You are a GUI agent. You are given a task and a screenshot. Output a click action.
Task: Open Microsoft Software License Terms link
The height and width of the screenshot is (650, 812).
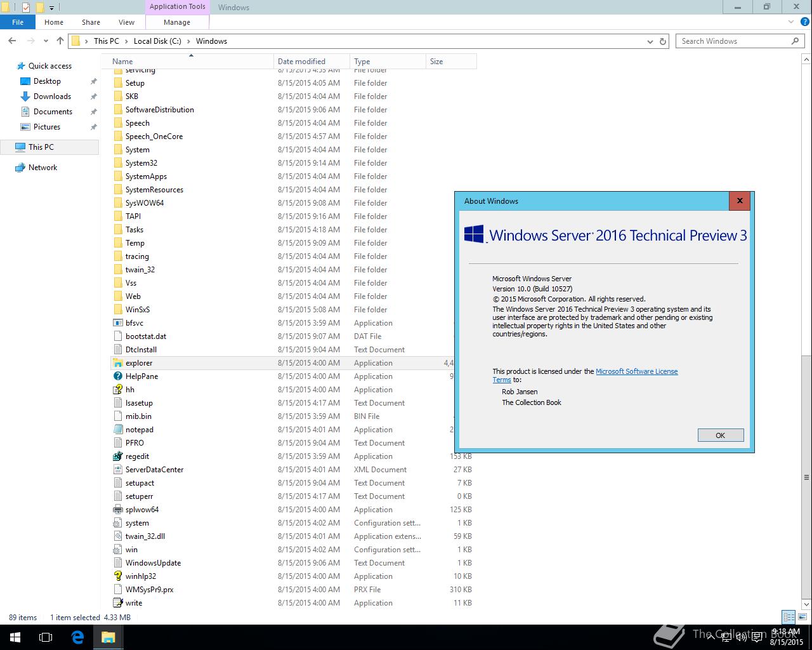pos(637,371)
